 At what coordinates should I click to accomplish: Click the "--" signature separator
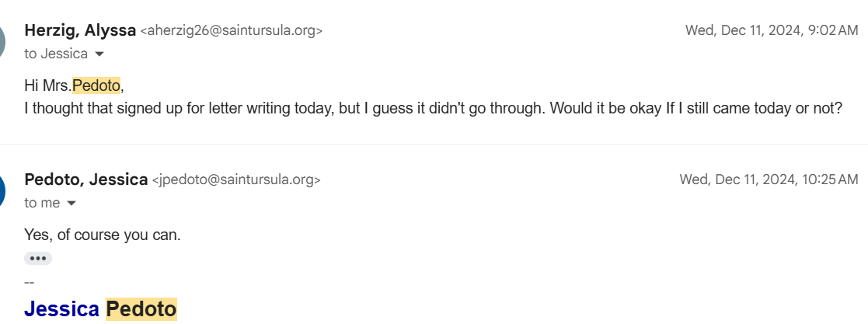coord(30,282)
